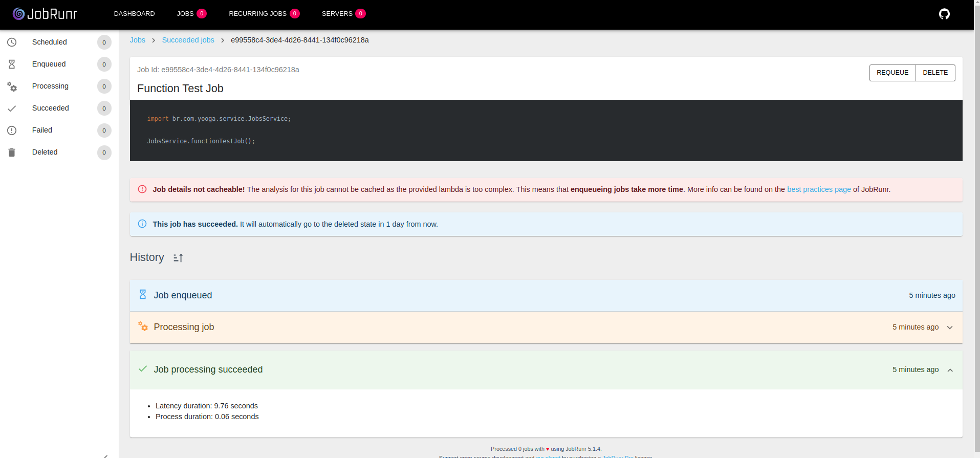The width and height of the screenshot is (980, 458).
Task: Follow the Succeeded jobs breadcrumb link
Action: [188, 40]
